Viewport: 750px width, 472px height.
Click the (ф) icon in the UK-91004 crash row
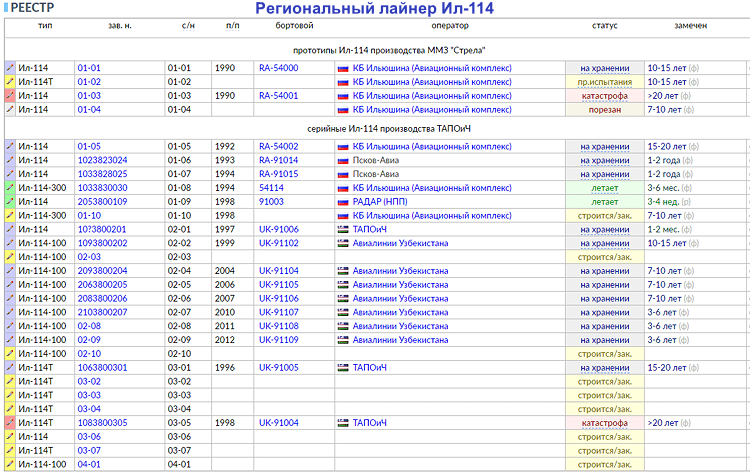[x=685, y=423]
